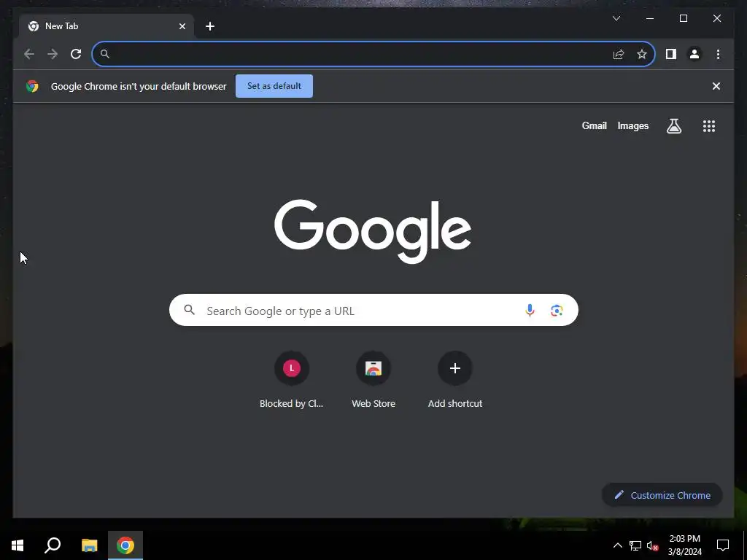Screen dimensions: 747x560
Task: Open a new tab with the plus button
Action: [x=210, y=26]
